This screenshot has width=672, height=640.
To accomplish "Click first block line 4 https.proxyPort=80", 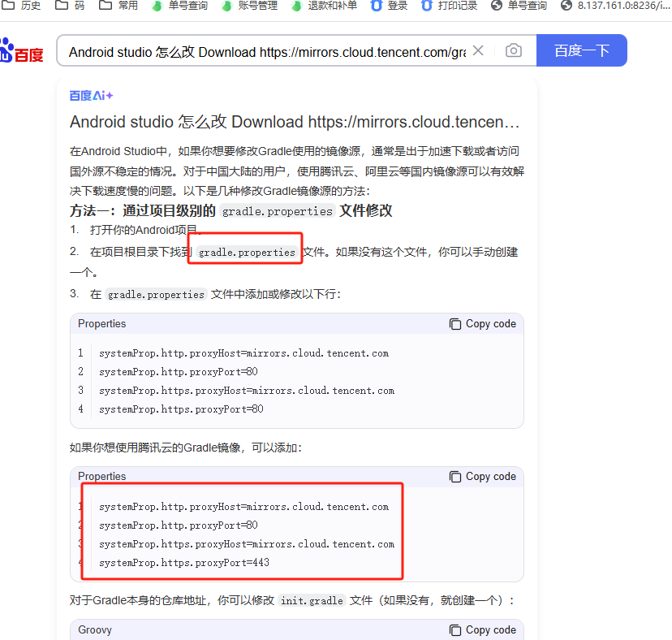I will tap(181, 409).
